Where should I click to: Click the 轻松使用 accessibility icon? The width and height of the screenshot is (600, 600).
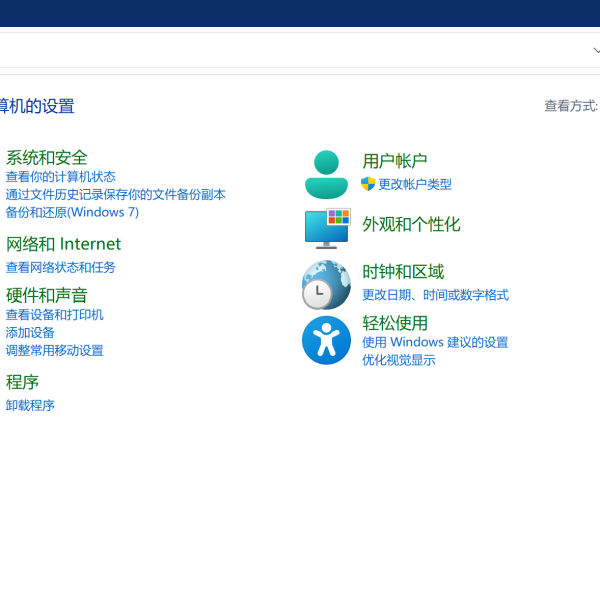pos(326,340)
